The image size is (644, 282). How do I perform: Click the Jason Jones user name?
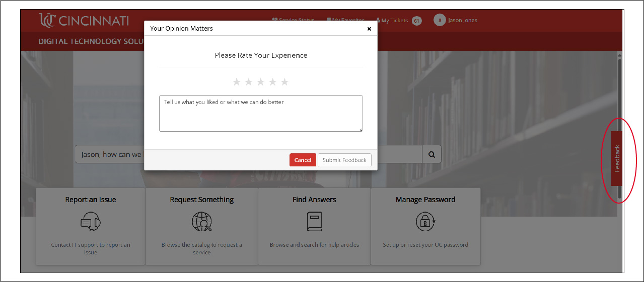point(462,21)
